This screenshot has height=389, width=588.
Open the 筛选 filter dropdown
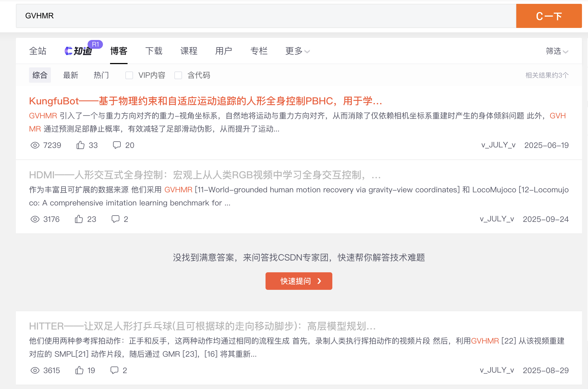557,51
